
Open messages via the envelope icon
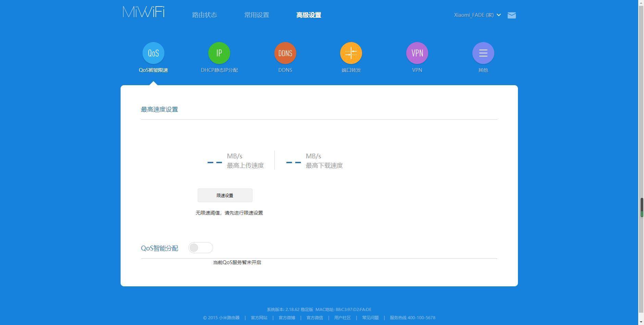click(511, 15)
